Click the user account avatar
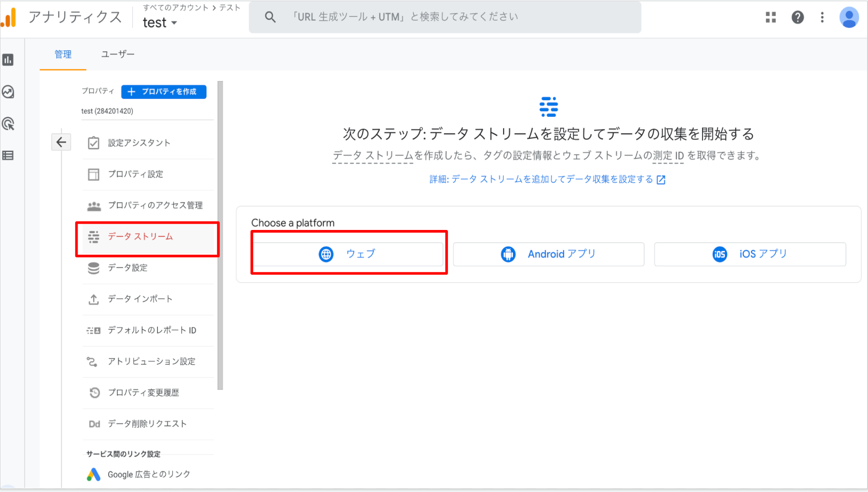 pyautogui.click(x=848, y=17)
